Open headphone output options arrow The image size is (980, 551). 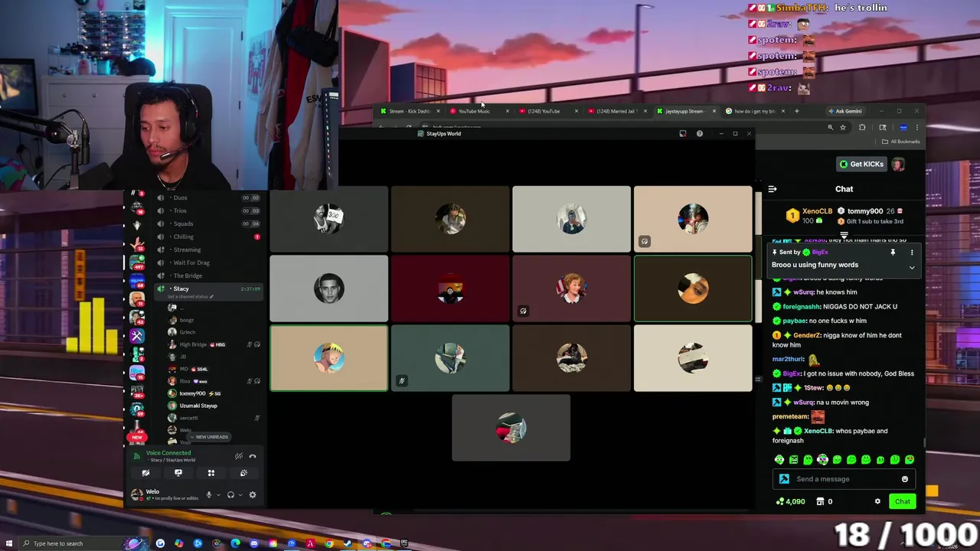coord(240,494)
